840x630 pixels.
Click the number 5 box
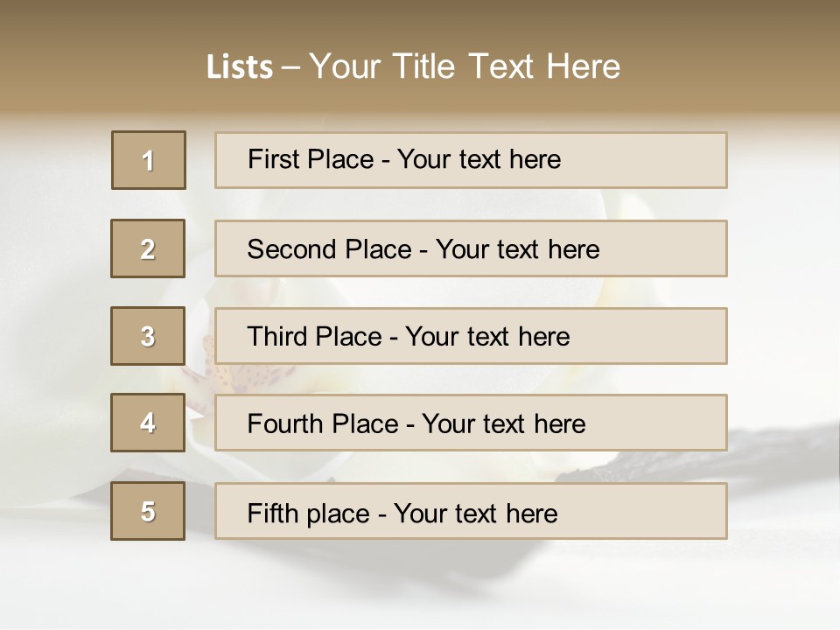tap(148, 511)
